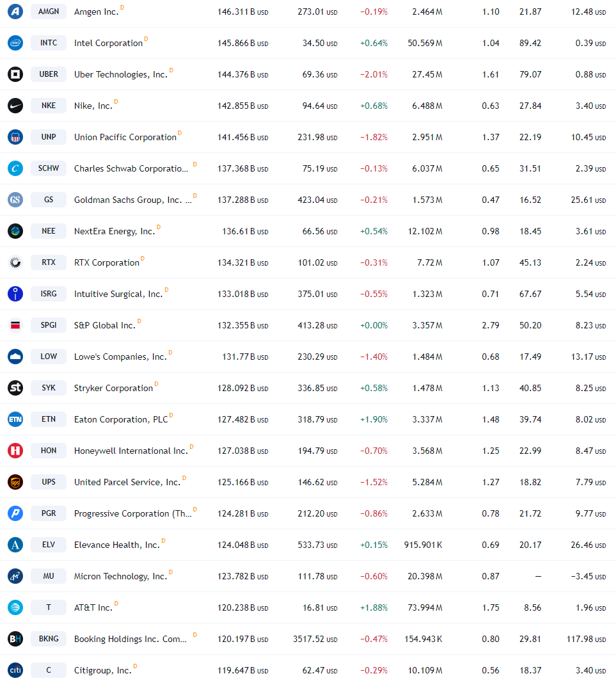Click Intuitive Surgical P/E value 67.67
The height and width of the screenshot is (683, 616).
530,294
